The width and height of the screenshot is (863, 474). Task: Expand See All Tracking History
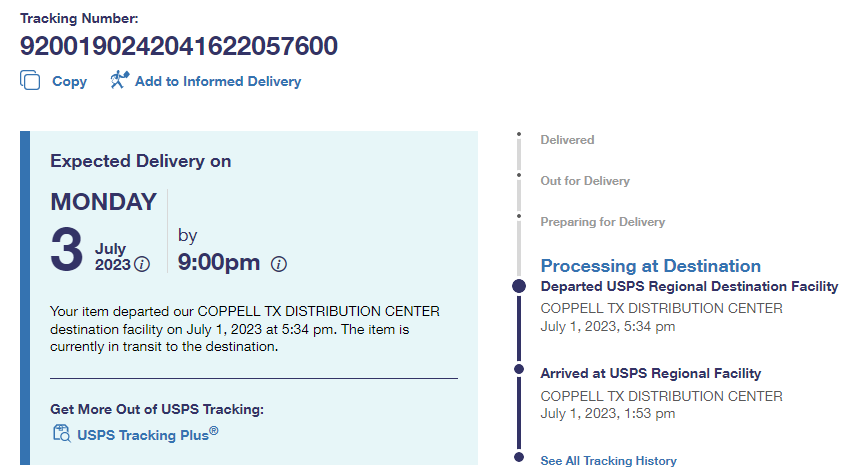tap(608, 461)
